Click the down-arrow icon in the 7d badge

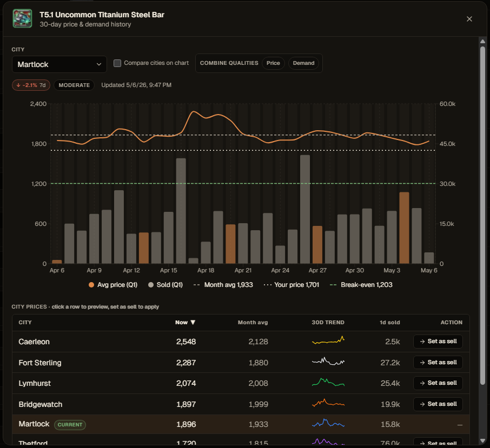18,85
